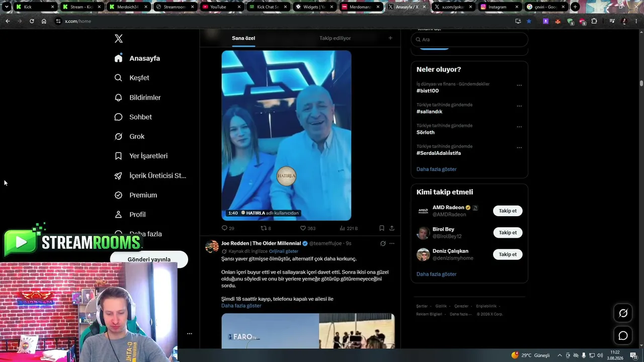Open the browser extensions puzzle icon
644x362 pixels.
click(x=594, y=21)
